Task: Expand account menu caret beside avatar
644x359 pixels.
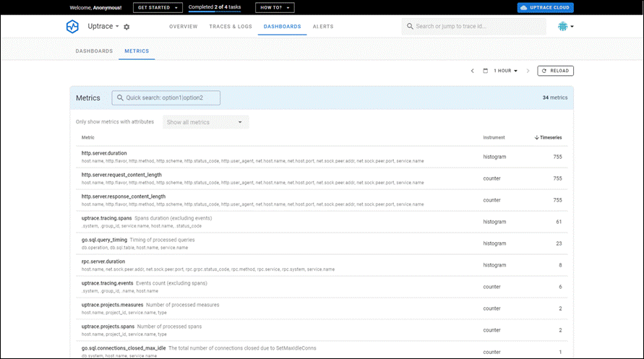Action: pos(572,26)
